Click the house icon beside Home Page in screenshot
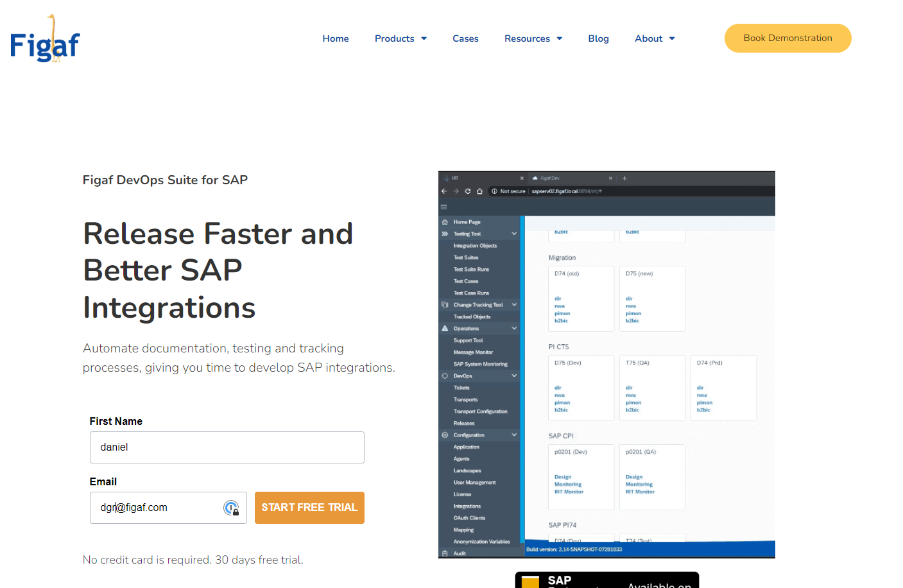903x588 pixels. click(445, 222)
